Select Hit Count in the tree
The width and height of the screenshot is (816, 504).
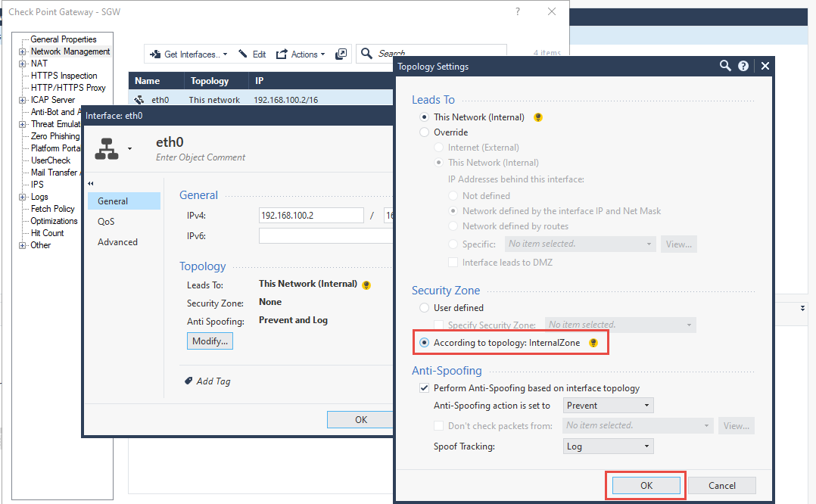coord(48,233)
